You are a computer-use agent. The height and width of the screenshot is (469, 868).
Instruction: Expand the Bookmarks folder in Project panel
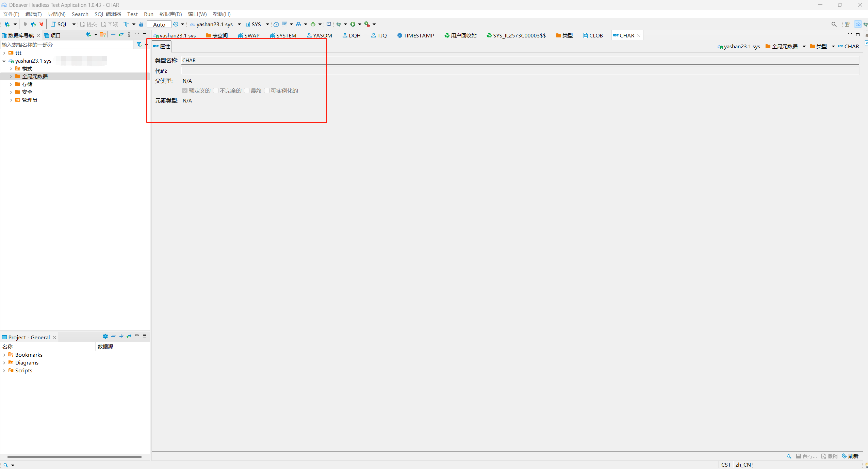click(x=4, y=355)
